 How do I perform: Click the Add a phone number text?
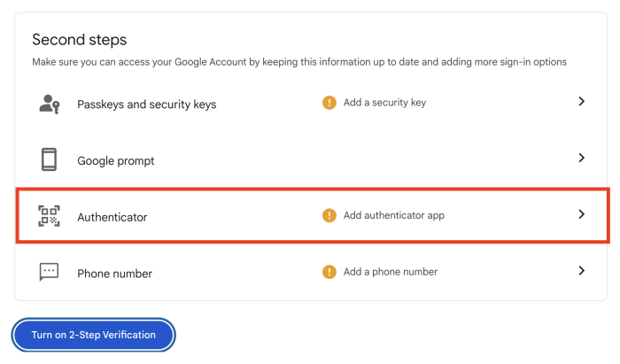390,272
